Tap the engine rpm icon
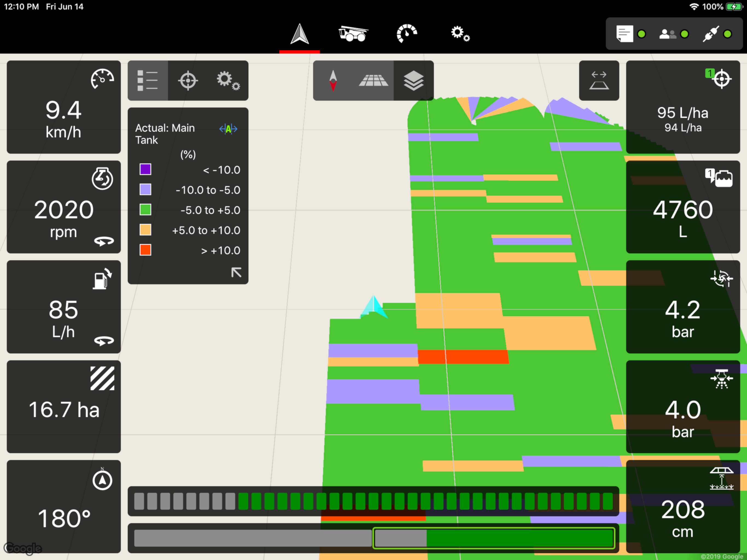Image resolution: width=747 pixels, height=560 pixels. coord(102,178)
